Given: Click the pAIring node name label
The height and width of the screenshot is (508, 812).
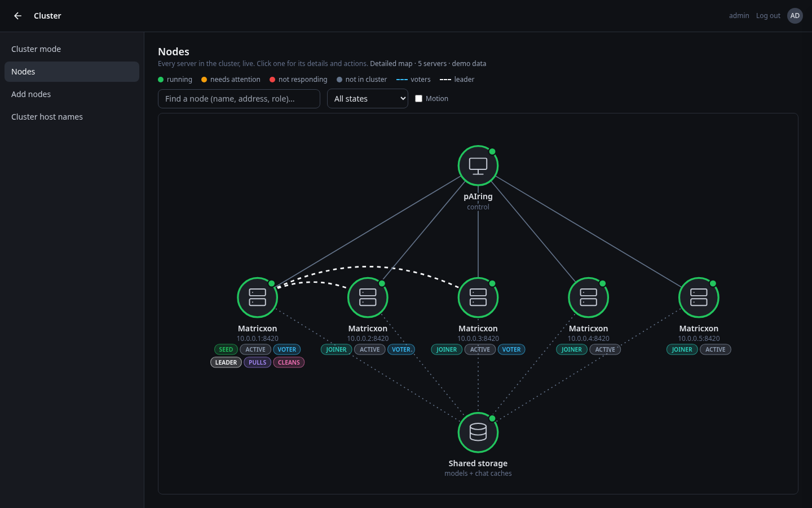Looking at the screenshot, I should tap(478, 196).
